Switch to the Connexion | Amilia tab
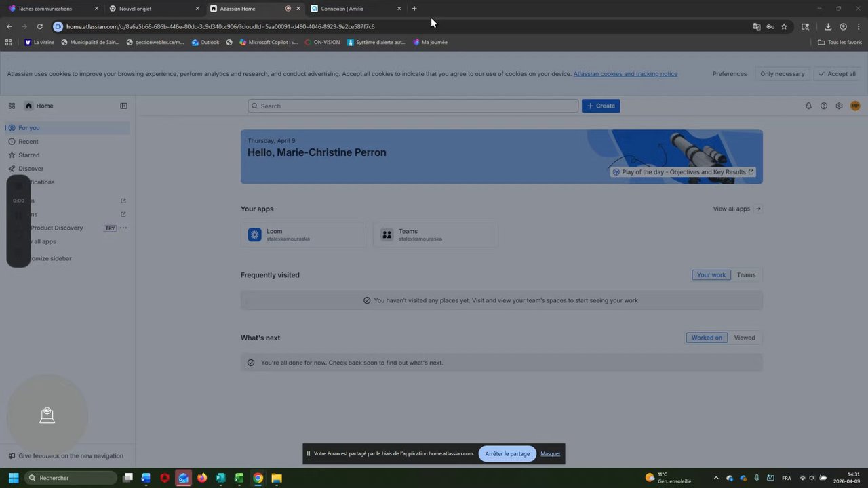868x488 pixels. 356,9
